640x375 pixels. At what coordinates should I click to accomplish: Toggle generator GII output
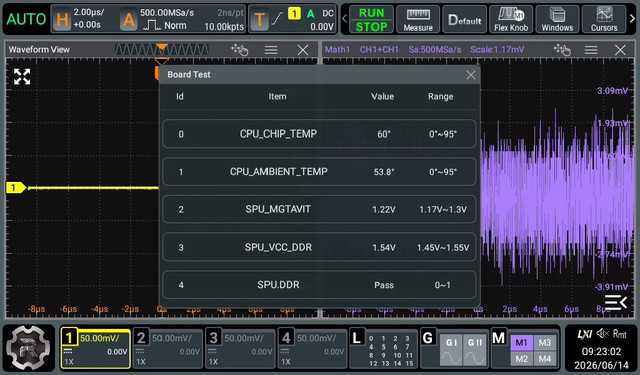click(475, 350)
